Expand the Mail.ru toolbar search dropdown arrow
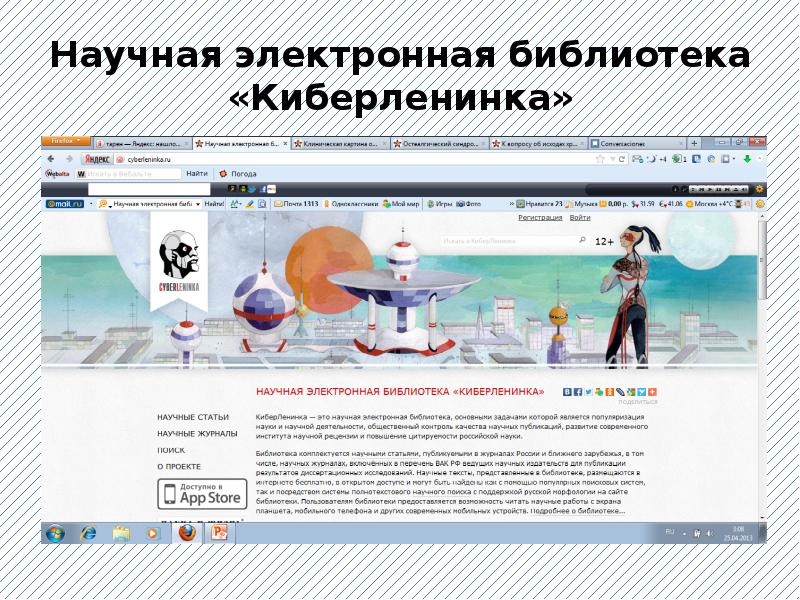This screenshot has height=600, width=800. pyautogui.click(x=198, y=204)
